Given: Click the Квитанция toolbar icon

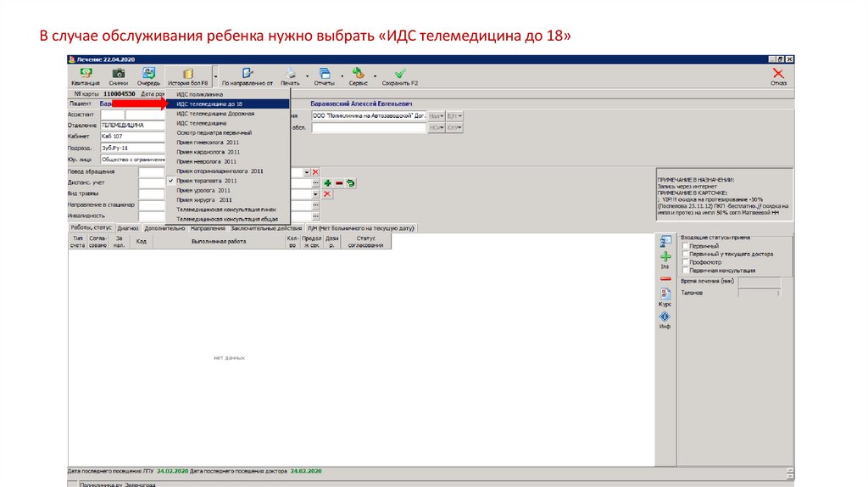Looking at the screenshot, I should pos(86,76).
